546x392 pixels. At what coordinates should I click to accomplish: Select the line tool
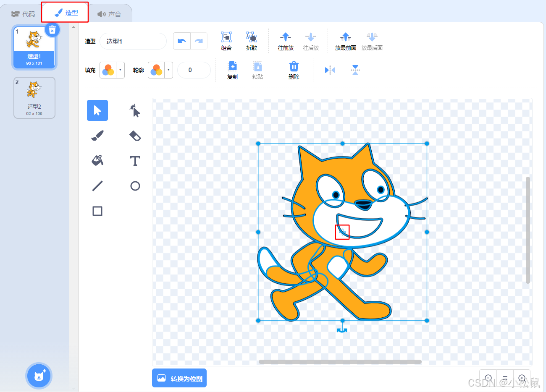pyautogui.click(x=97, y=186)
